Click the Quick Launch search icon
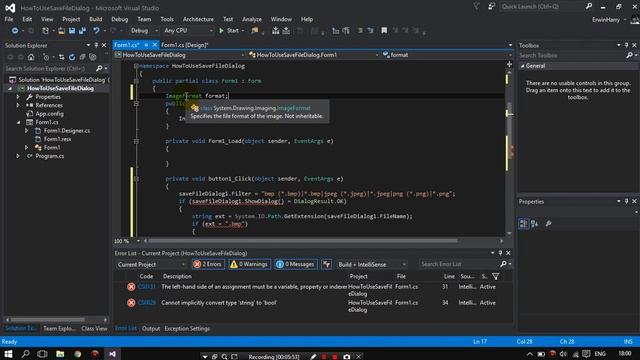The image size is (640, 360). (589, 6)
